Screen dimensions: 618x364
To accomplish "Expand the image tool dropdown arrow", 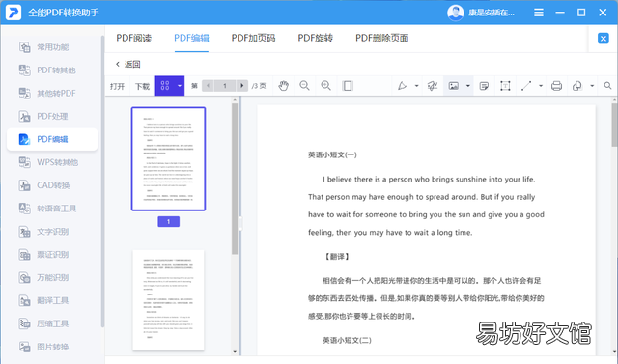I will point(468,86).
